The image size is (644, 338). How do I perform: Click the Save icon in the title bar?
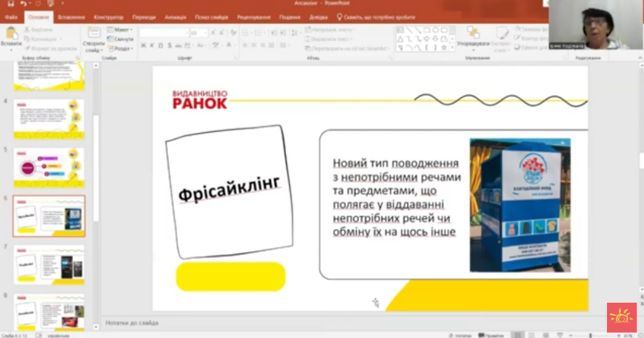pos(11,4)
